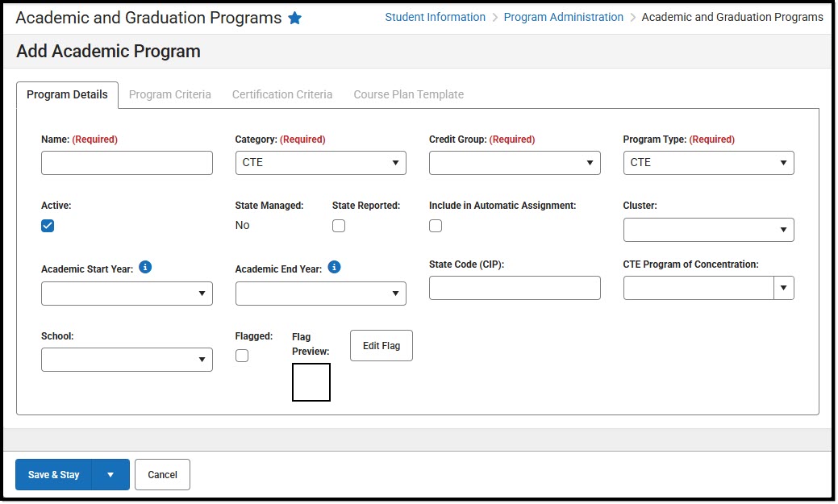Click Academic Start Year info icon
Image resolution: width=838 pixels, height=504 pixels.
tap(145, 267)
